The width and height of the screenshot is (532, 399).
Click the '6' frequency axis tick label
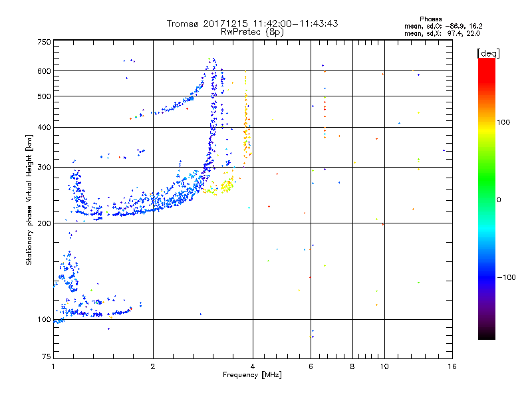pos(311,366)
